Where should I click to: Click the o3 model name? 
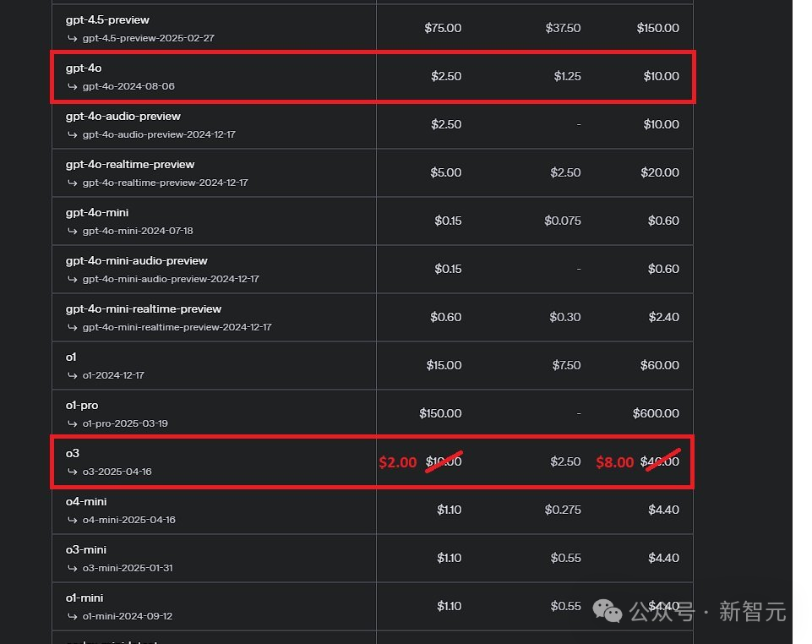tap(72, 453)
